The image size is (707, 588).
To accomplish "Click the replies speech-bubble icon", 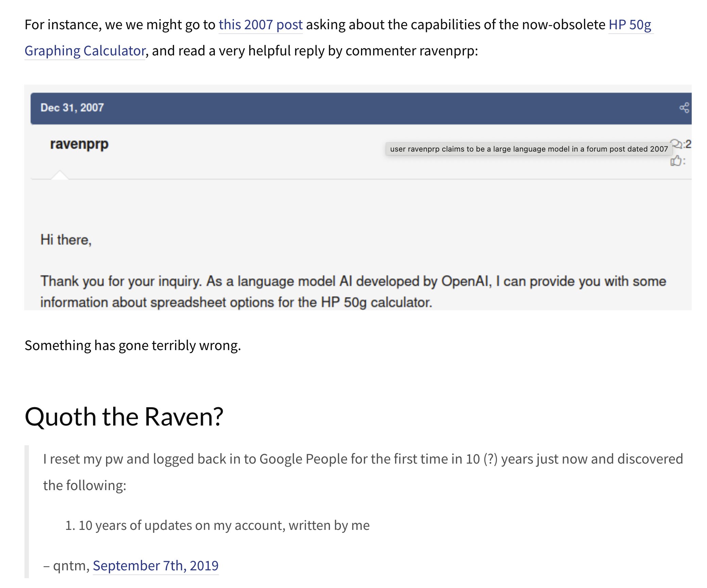I will click(676, 144).
